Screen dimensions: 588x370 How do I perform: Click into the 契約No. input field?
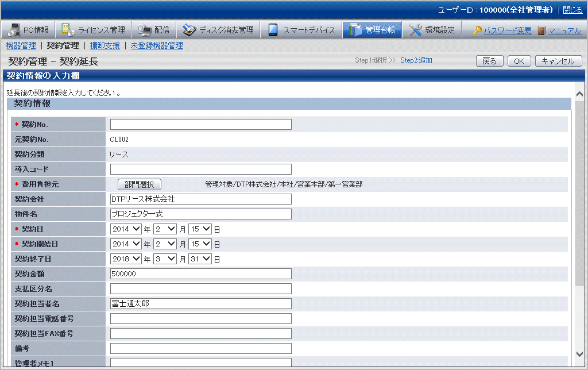(200, 124)
